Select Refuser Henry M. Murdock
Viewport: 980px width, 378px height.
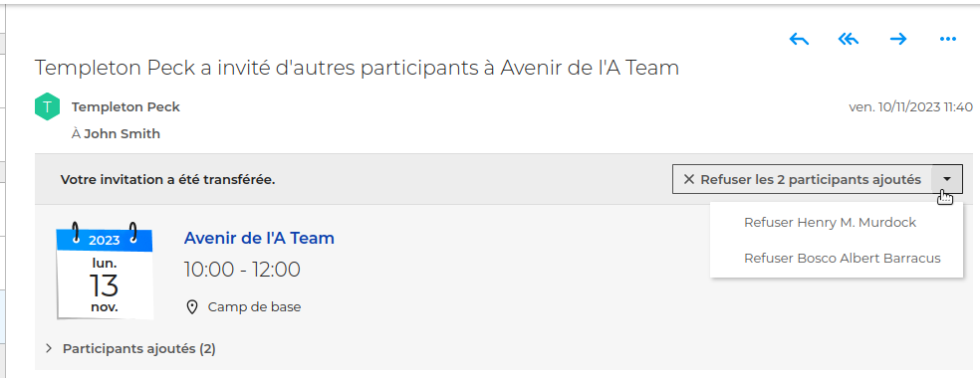830,222
